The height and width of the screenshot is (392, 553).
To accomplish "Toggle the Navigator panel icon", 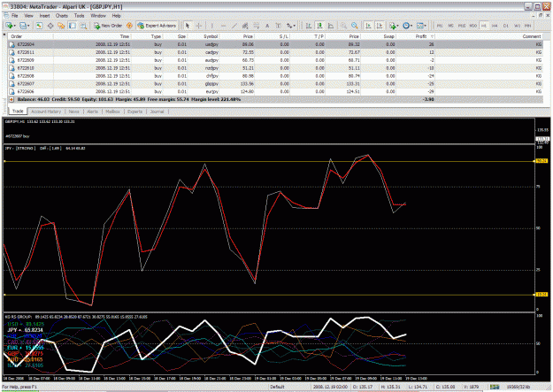I will tap(61, 26).
